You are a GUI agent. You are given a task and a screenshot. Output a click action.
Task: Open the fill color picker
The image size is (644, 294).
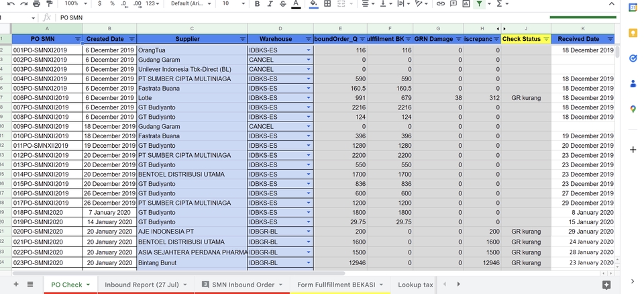(314, 4)
